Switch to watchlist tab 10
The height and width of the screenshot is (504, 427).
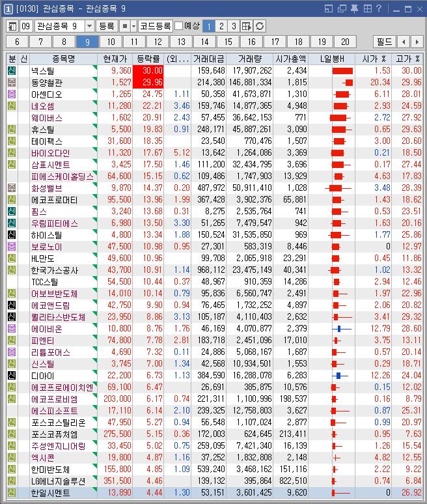pos(111,42)
